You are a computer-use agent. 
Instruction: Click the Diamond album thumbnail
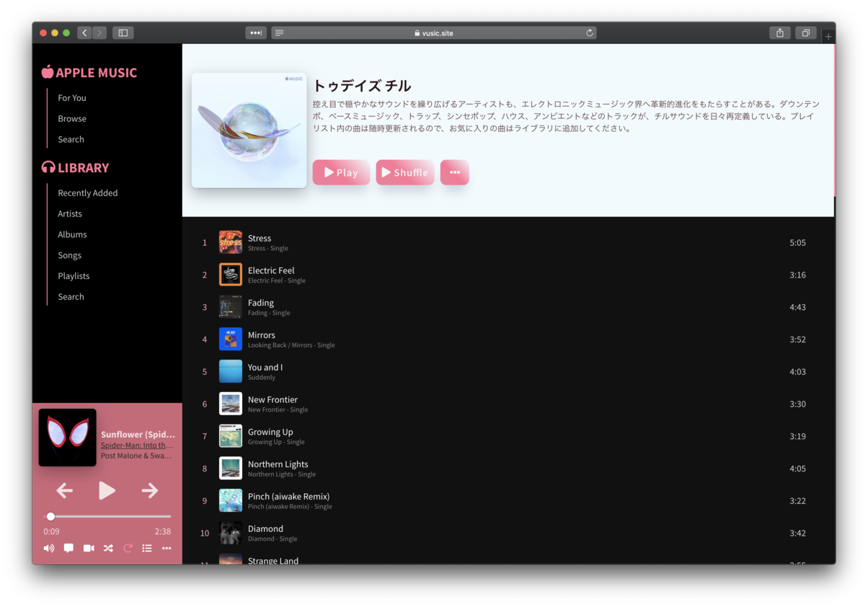(231, 533)
